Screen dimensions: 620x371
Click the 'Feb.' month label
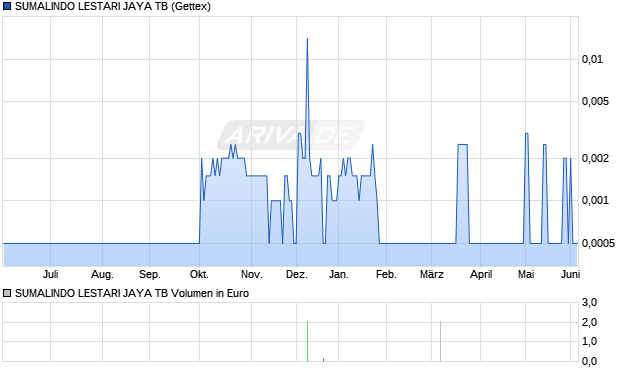pos(386,274)
